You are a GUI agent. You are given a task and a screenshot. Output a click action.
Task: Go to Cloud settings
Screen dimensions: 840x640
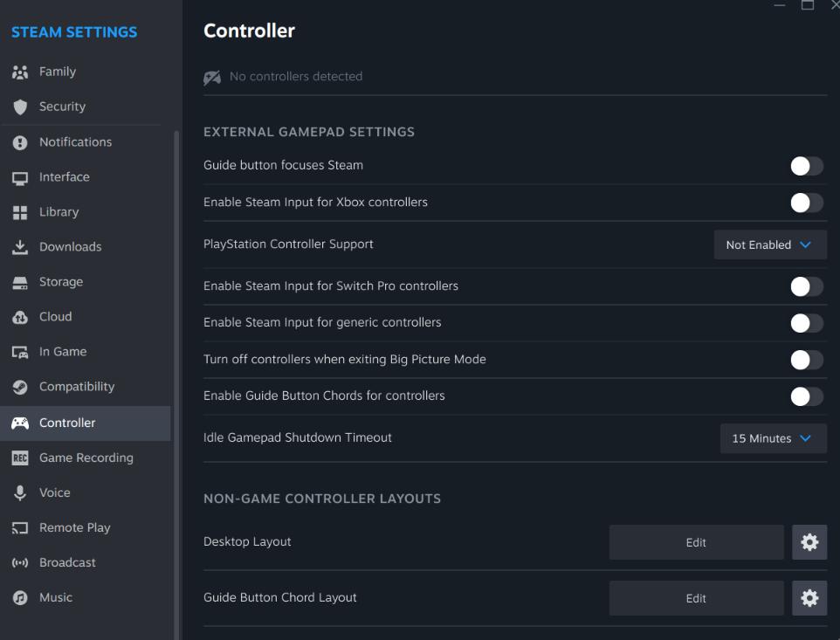coord(86,317)
